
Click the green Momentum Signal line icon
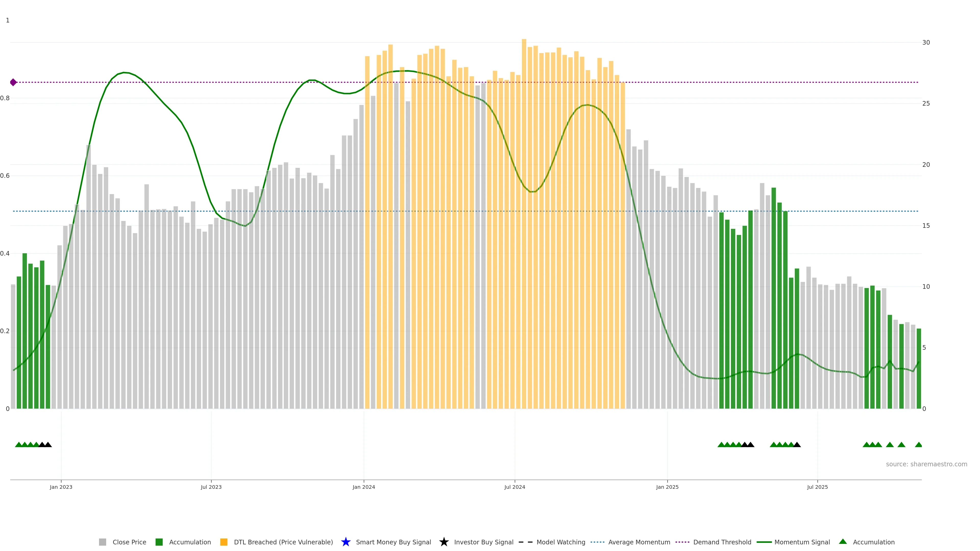[764, 542]
